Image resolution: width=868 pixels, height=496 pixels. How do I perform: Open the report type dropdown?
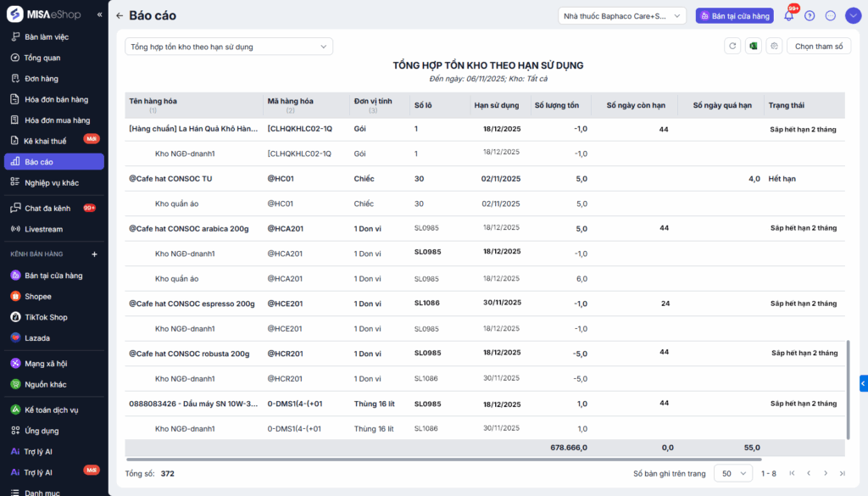(x=229, y=47)
